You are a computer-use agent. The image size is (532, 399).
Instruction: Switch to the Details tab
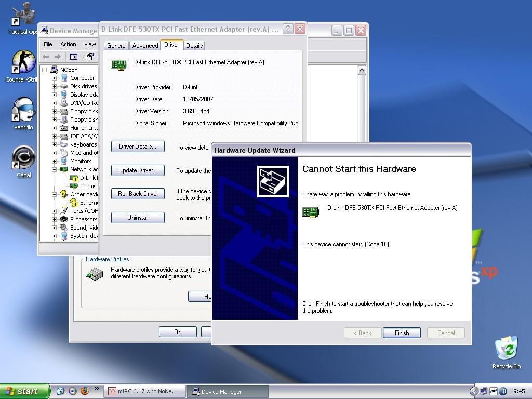tap(194, 46)
